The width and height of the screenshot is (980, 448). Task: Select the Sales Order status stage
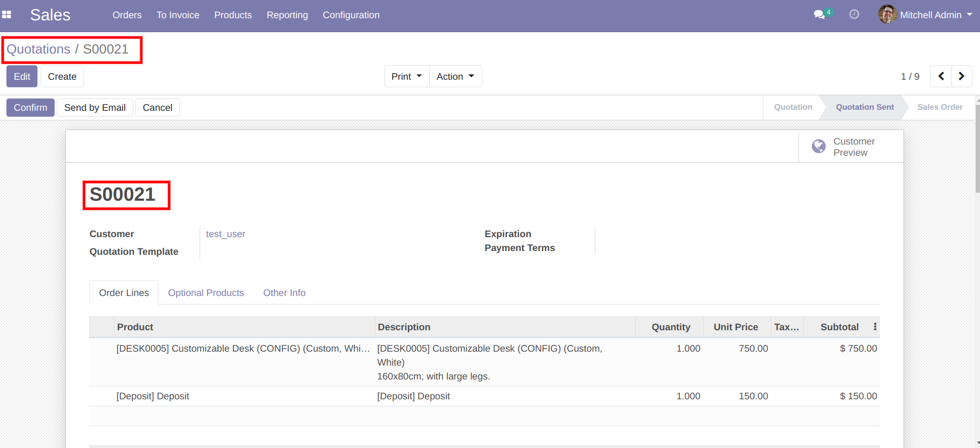coord(939,107)
